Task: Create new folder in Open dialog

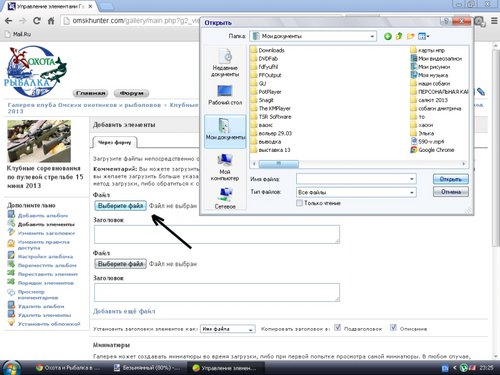Action: pyautogui.click(x=410, y=36)
